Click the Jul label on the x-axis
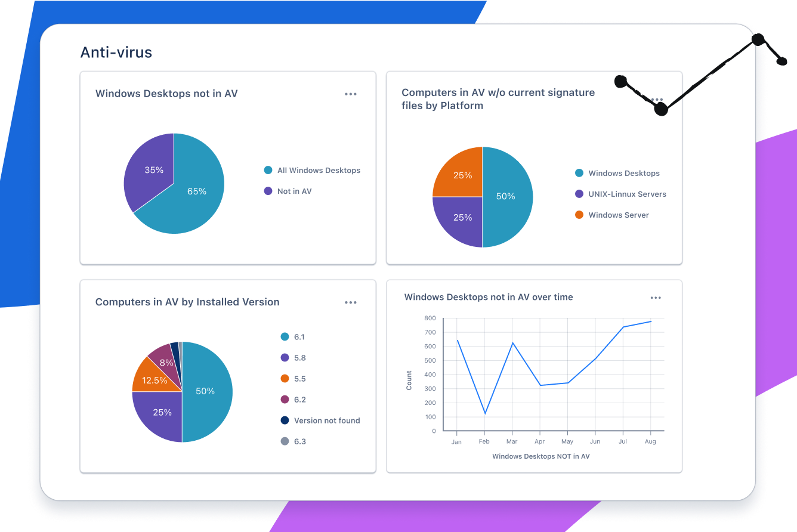Image resolution: width=797 pixels, height=532 pixels. (623, 442)
